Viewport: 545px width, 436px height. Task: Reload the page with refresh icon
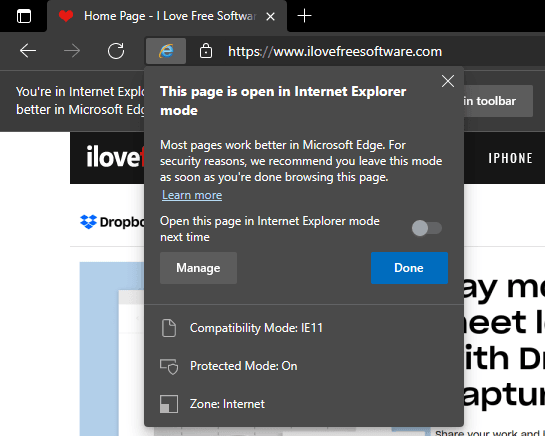click(116, 51)
